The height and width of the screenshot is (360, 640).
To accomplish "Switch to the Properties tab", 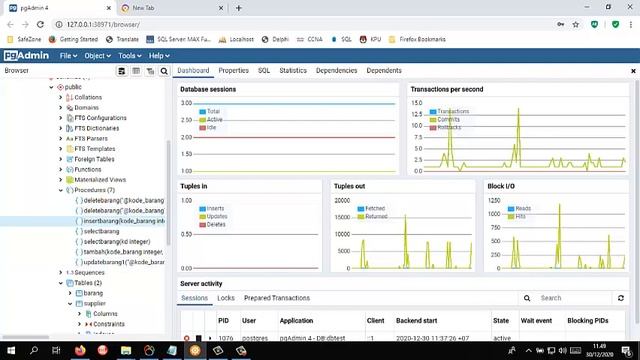I will coord(233,71).
